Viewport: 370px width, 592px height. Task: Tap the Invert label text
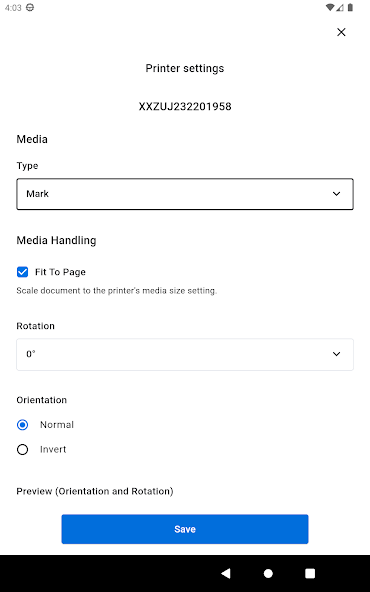pos(53,449)
